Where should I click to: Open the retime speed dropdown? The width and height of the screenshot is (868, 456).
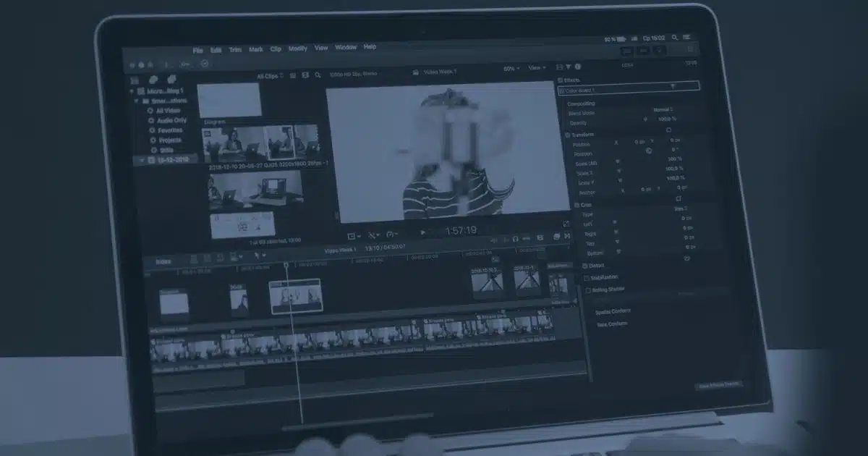[392, 235]
